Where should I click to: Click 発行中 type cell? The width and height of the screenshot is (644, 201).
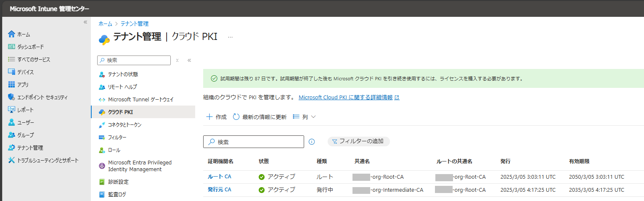[325, 190]
